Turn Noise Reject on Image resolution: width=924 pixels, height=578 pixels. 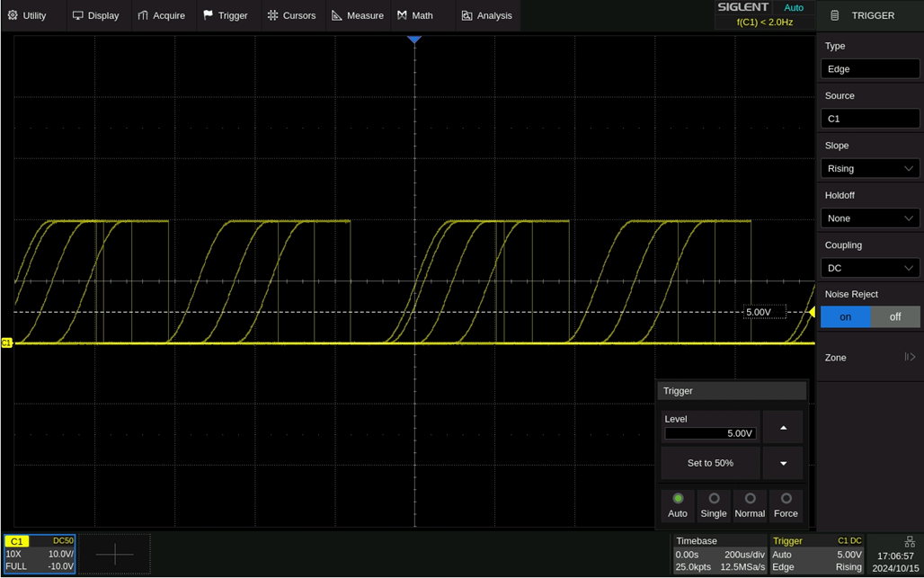tap(845, 316)
